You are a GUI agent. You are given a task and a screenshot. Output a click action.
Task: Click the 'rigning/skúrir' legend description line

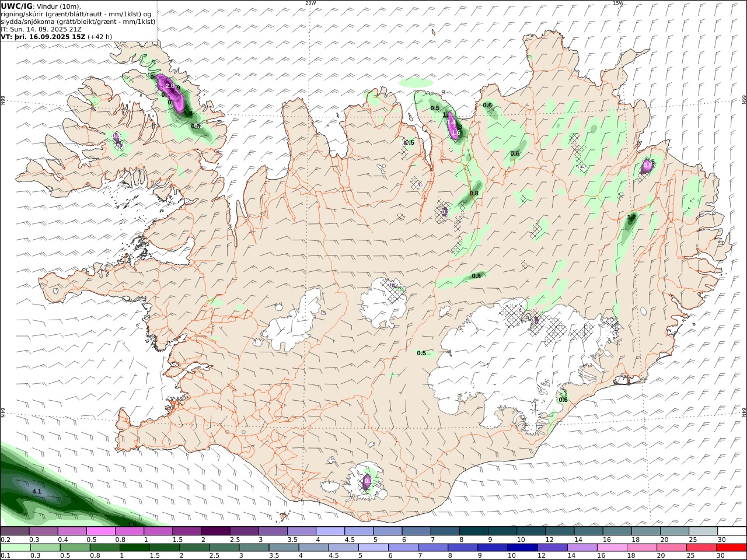click(76, 14)
